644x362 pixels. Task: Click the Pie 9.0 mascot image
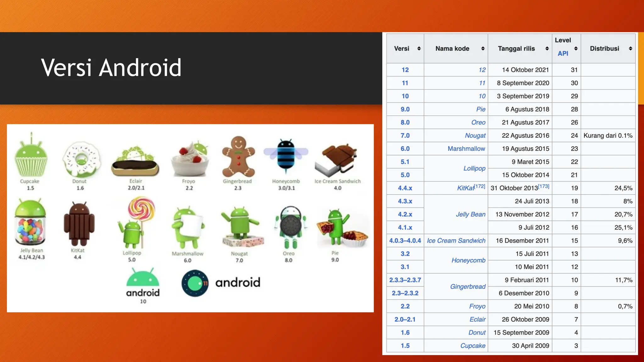coord(342,228)
